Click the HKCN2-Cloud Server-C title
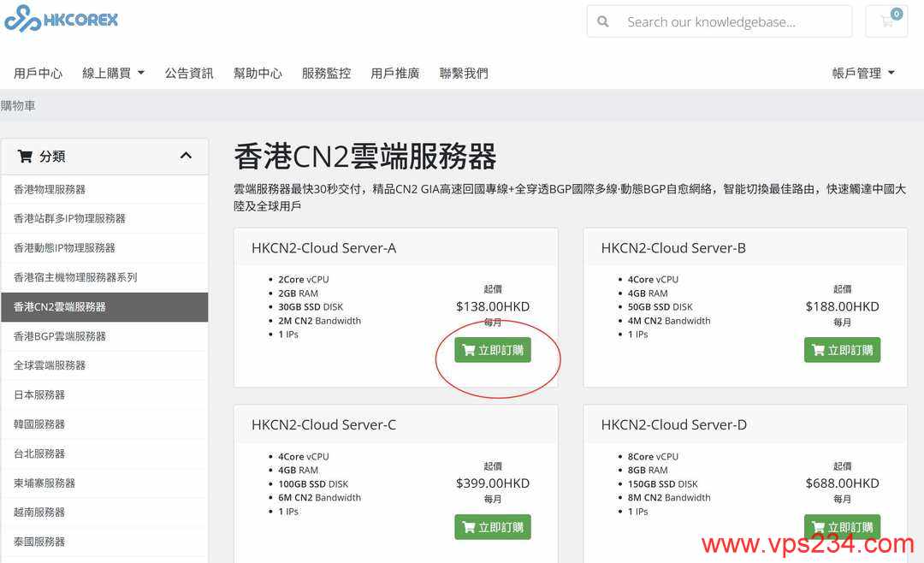The width and height of the screenshot is (924, 563). 323,425
